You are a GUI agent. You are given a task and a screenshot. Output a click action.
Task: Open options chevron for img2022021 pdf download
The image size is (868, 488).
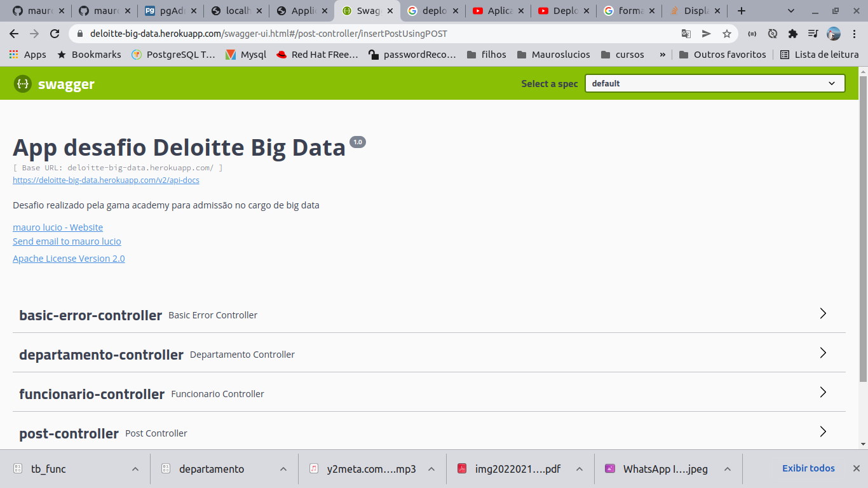[579, 469]
